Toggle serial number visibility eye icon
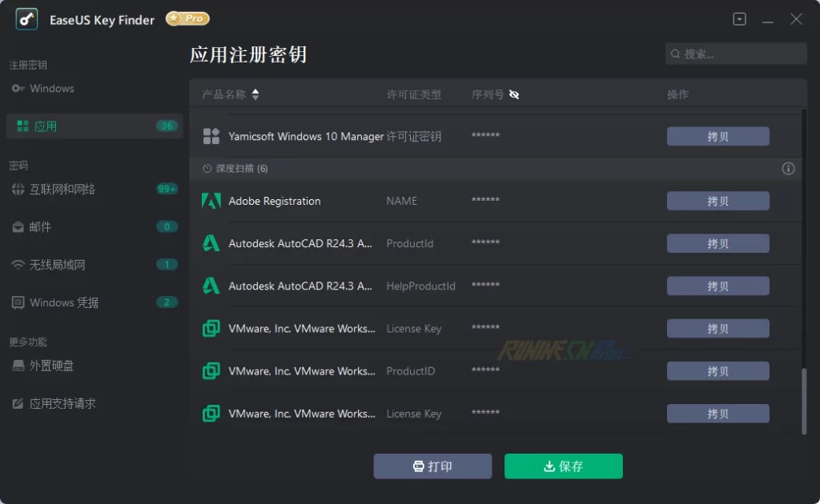Image resolution: width=820 pixels, height=504 pixels. point(514,94)
